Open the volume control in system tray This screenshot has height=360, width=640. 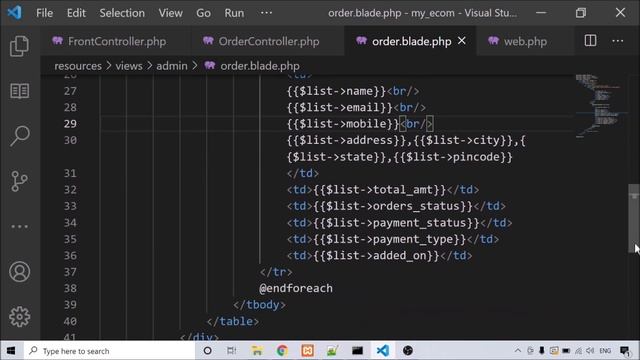point(590,351)
